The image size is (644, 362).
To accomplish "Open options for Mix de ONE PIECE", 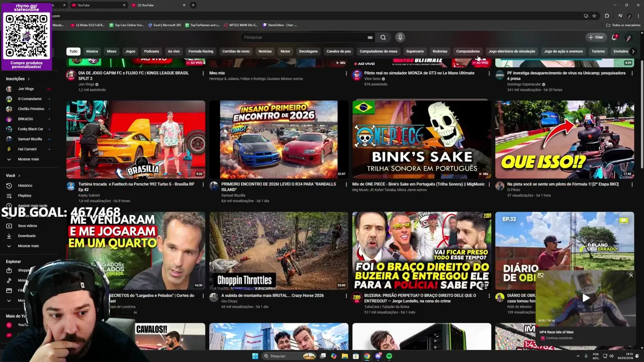I will [489, 185].
